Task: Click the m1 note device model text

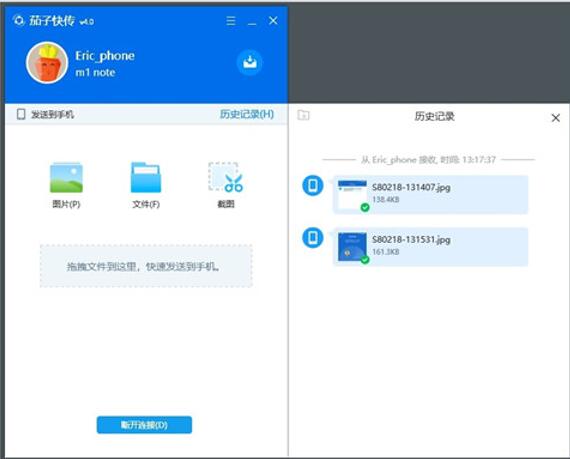Action: [95, 73]
